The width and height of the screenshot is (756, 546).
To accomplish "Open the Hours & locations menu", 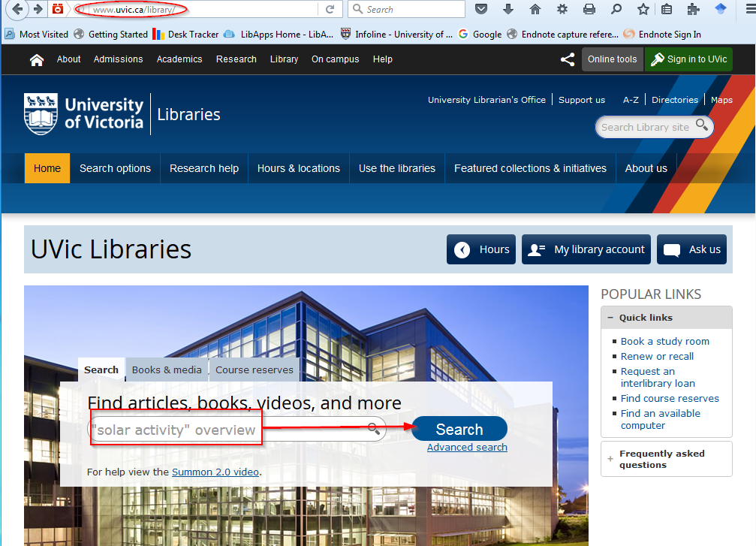I will coord(299,168).
